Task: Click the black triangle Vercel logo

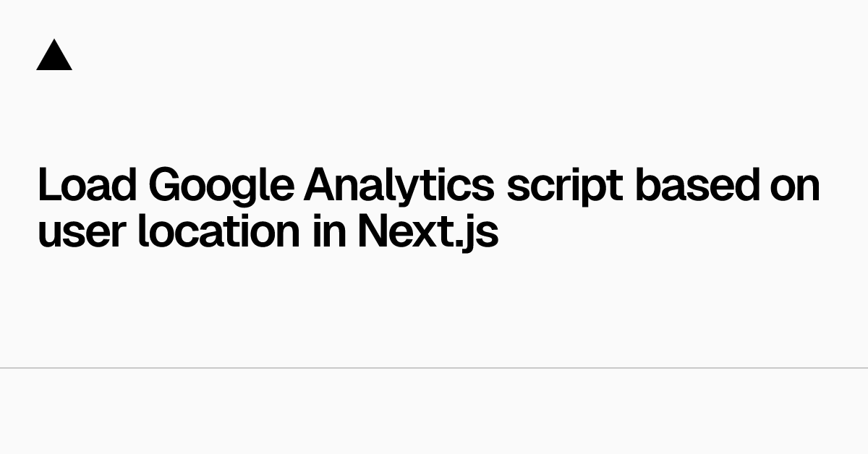Action: [x=54, y=56]
